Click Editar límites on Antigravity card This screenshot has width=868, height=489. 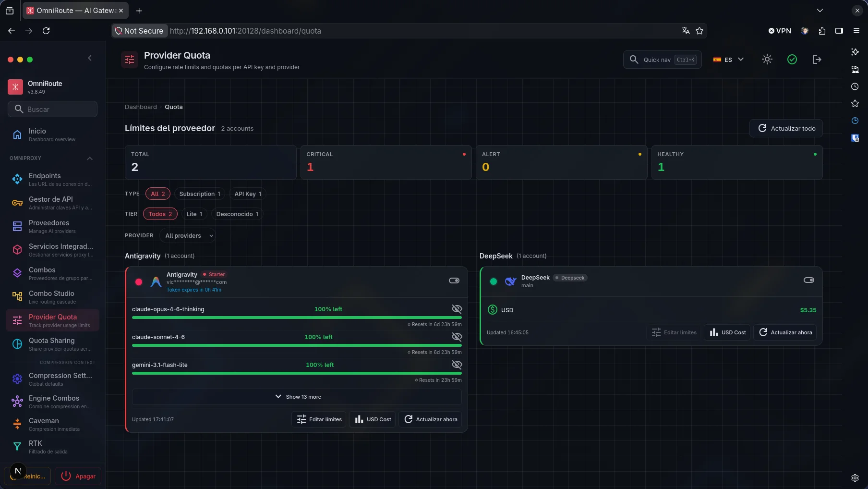pyautogui.click(x=319, y=419)
